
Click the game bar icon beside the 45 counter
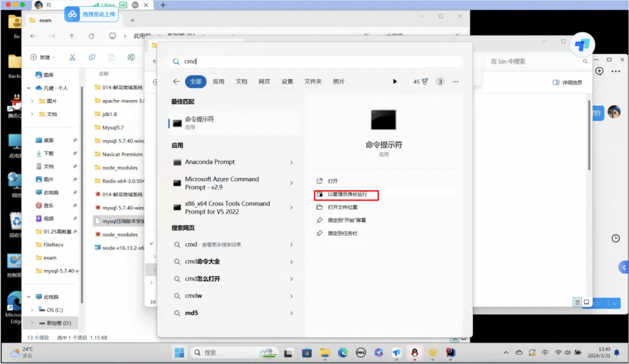pyautogui.click(x=424, y=81)
